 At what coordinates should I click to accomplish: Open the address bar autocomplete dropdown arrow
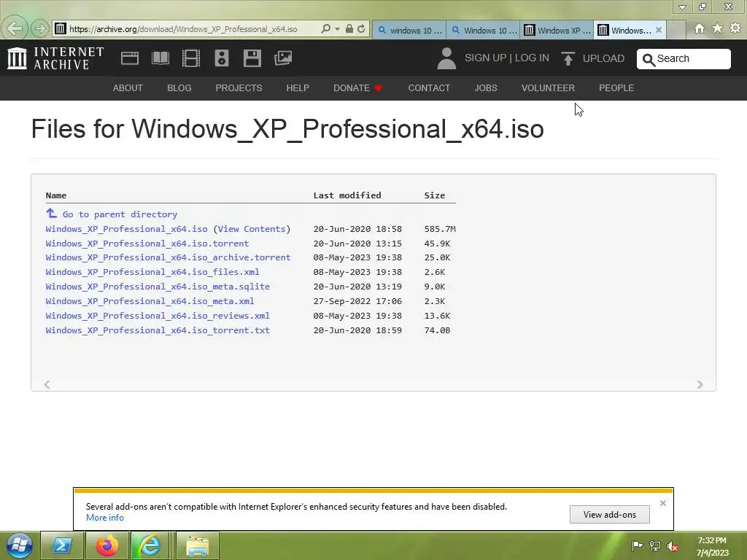(x=337, y=29)
